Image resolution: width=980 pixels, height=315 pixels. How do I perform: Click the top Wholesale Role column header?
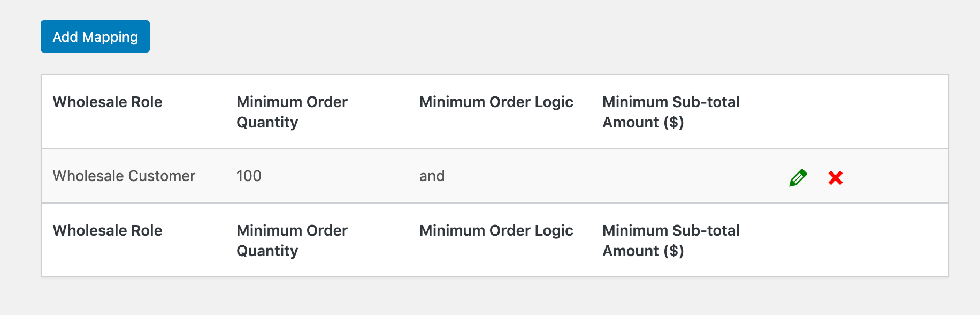[x=108, y=102]
